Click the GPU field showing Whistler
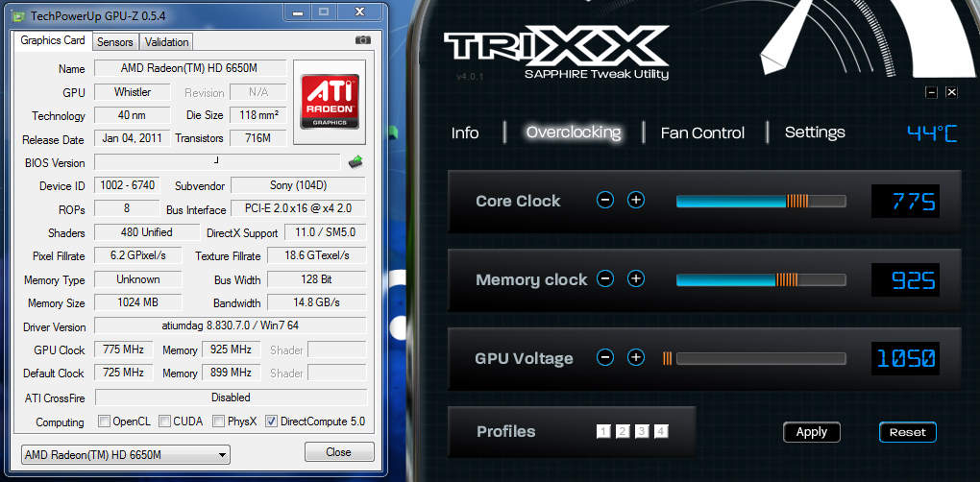 [133, 92]
